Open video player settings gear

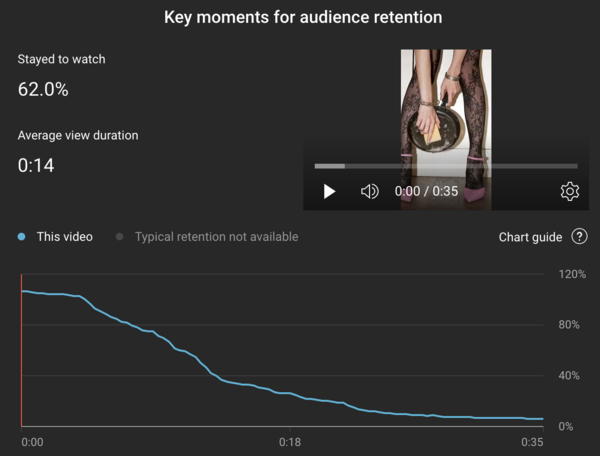569,191
